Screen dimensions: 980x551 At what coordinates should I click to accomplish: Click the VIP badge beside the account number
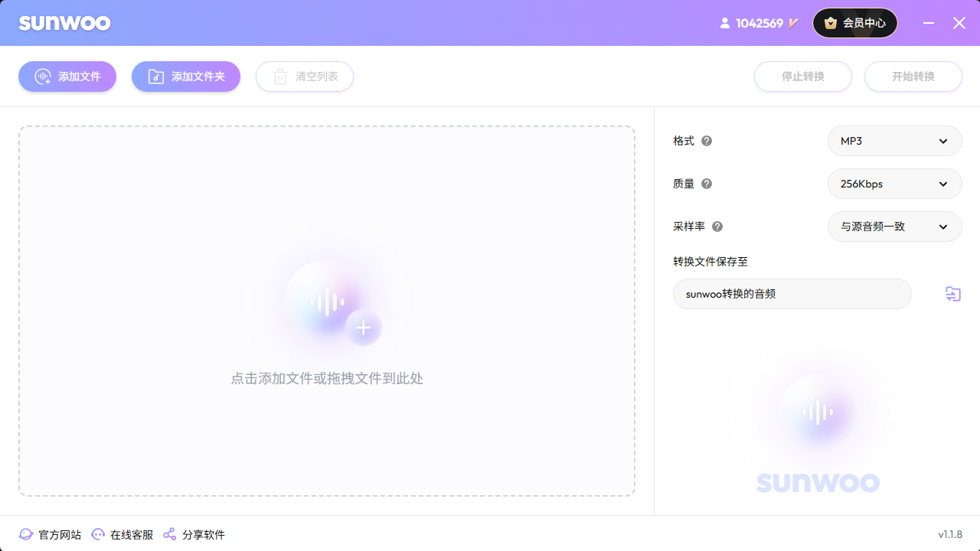click(793, 23)
